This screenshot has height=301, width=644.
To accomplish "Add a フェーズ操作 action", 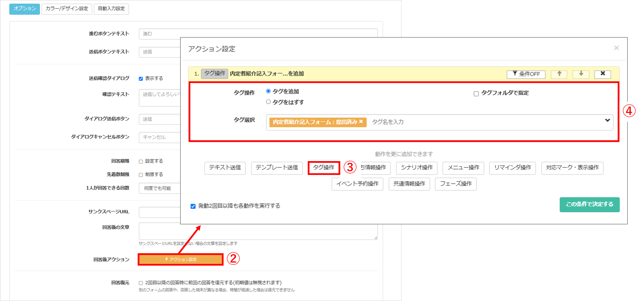I will click(x=456, y=184).
